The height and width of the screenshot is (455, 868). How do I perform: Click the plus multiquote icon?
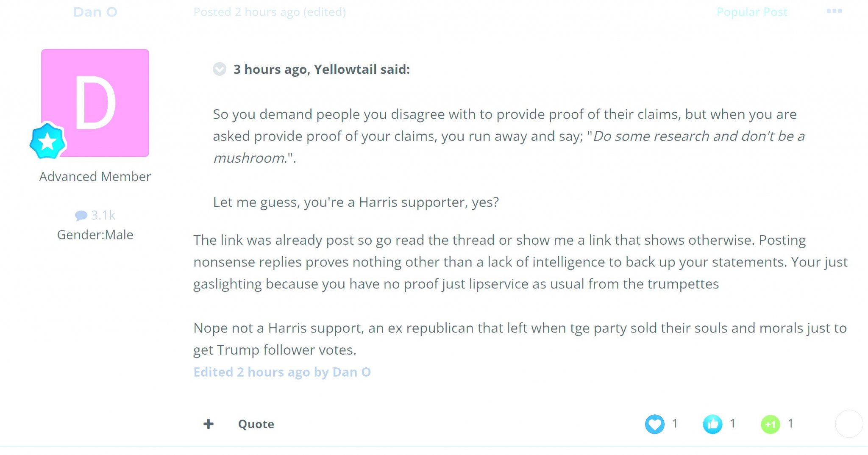click(x=209, y=424)
